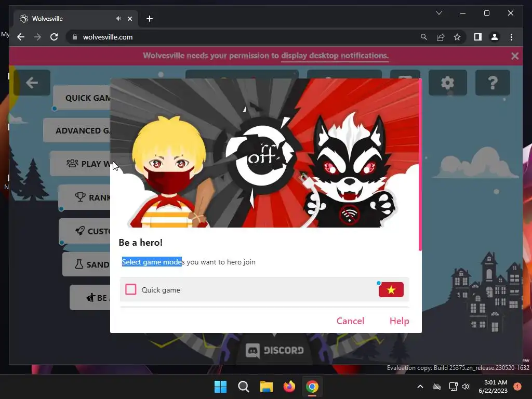This screenshot has width=532, height=399.
Task: Click the OneDrive cloud tray icon
Action: pyautogui.click(x=436, y=387)
